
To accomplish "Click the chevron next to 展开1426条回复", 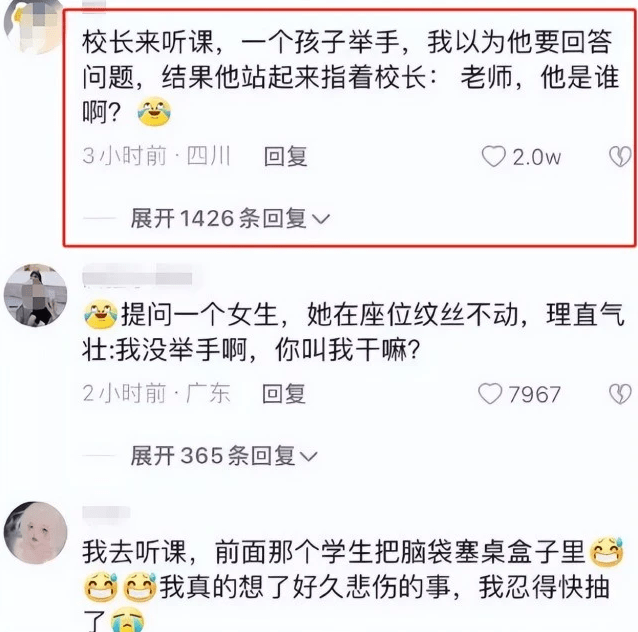I will coord(321,219).
